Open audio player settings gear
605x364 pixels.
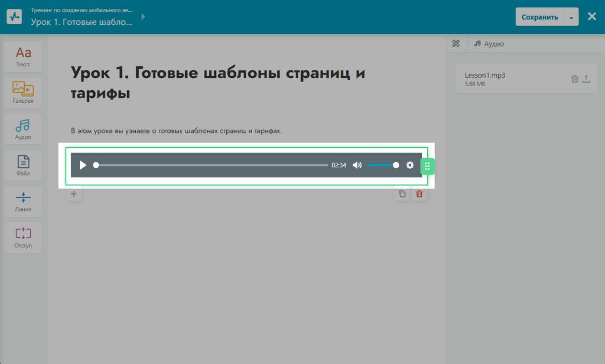[x=410, y=165]
